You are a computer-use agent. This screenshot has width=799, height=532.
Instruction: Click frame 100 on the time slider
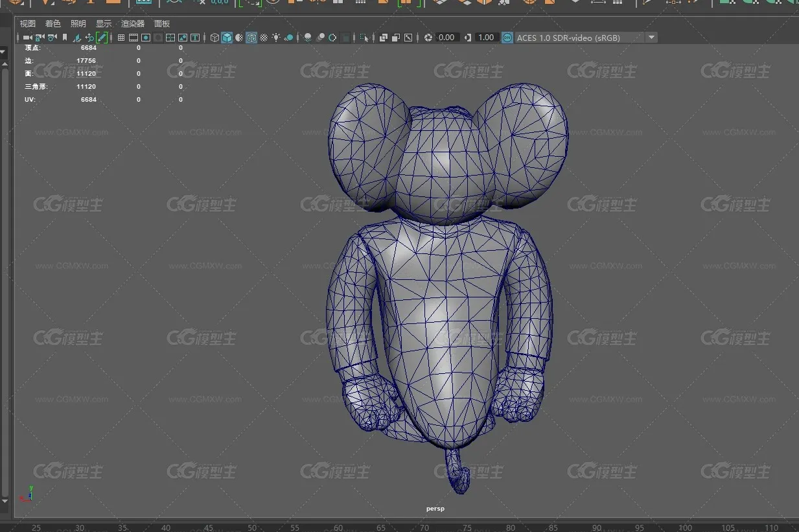pyautogui.click(x=684, y=528)
